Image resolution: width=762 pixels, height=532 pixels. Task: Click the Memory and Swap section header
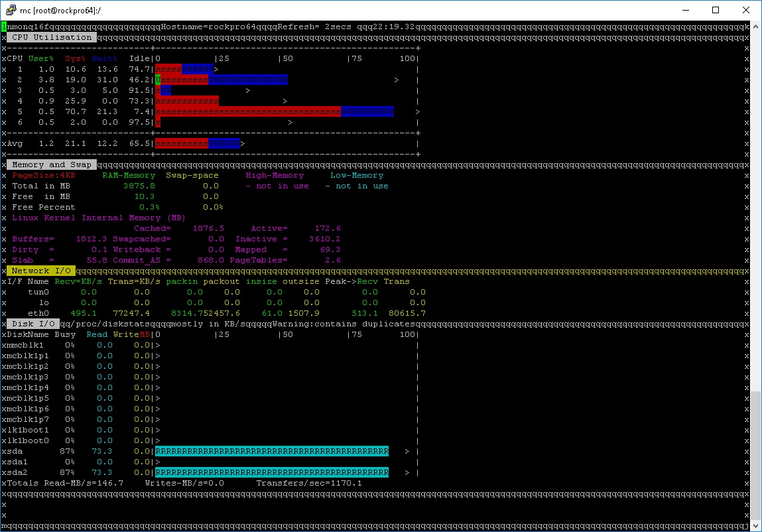[52, 165]
